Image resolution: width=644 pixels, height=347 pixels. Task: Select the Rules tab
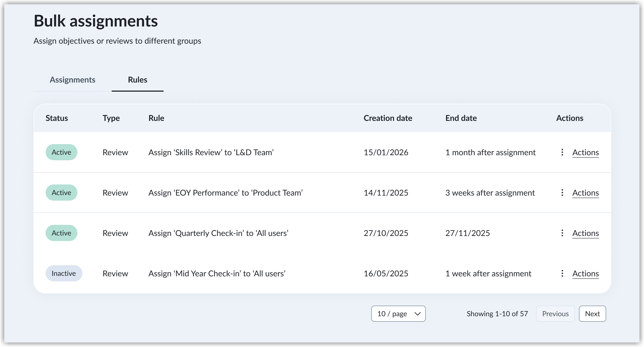click(x=137, y=80)
